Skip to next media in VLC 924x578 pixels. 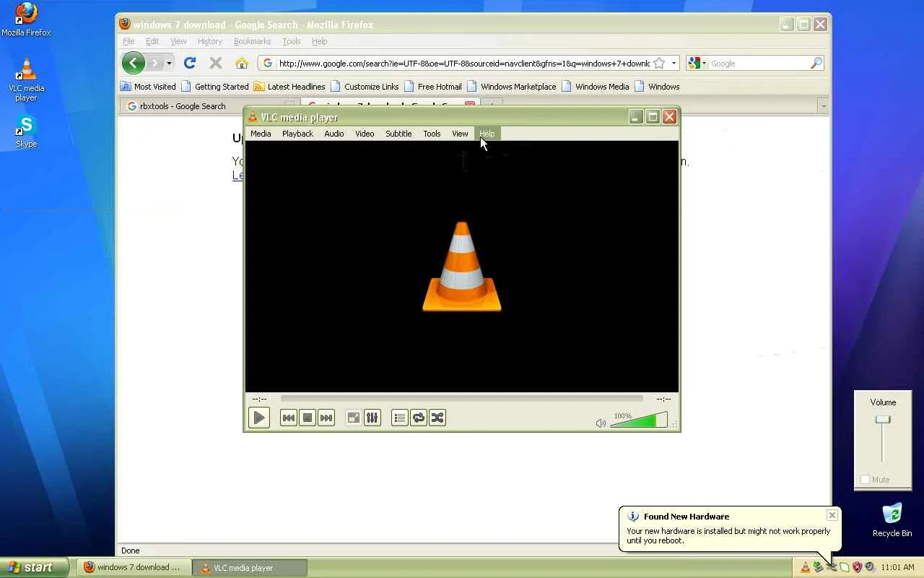click(x=326, y=418)
